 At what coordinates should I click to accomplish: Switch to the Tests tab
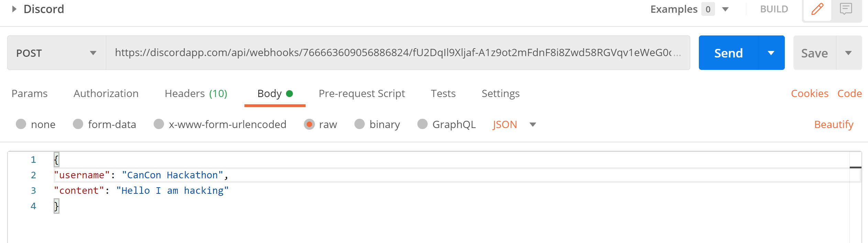coord(443,94)
